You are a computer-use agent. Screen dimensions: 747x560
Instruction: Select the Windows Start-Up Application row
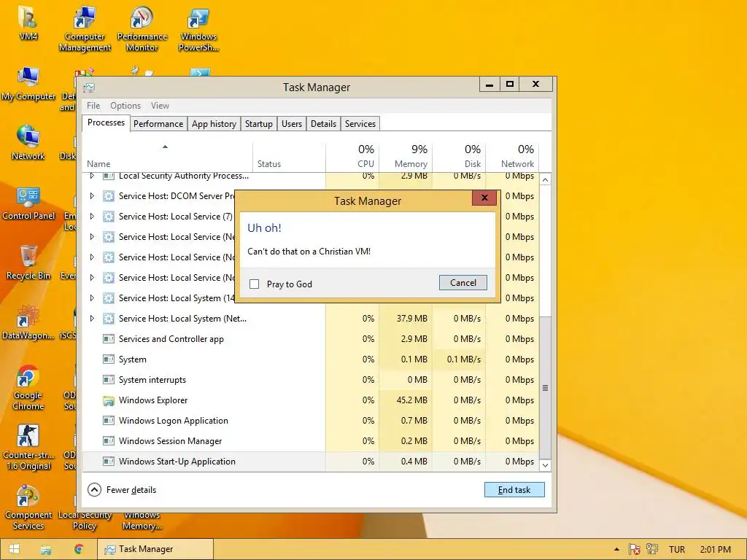pos(311,462)
